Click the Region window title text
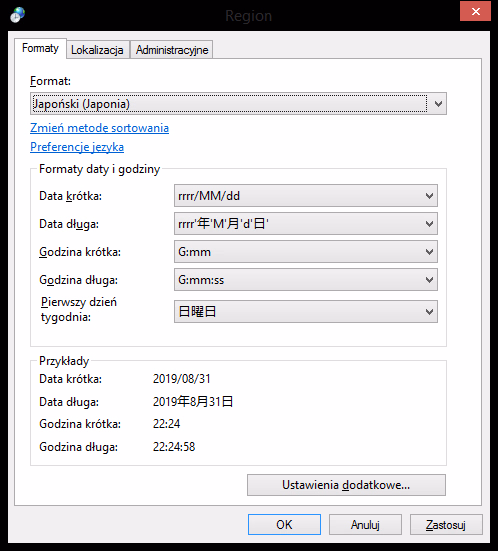498x551 pixels. (x=248, y=16)
